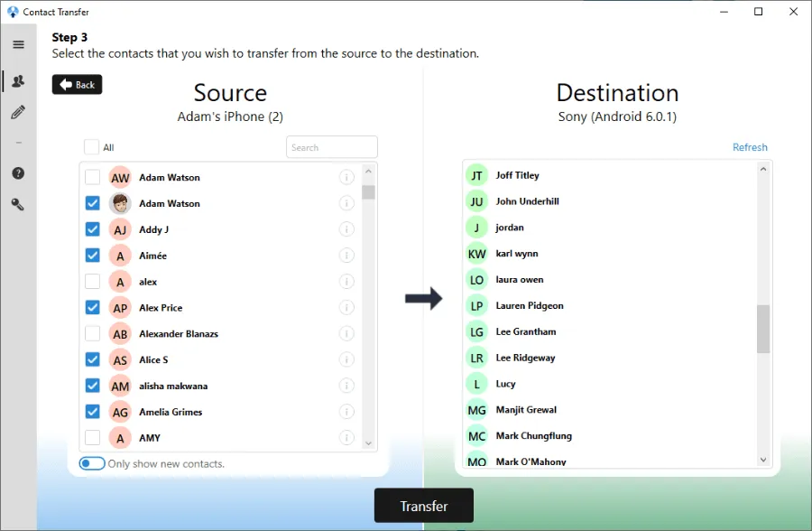Uncheck the Aimée contact checkbox

(92, 256)
